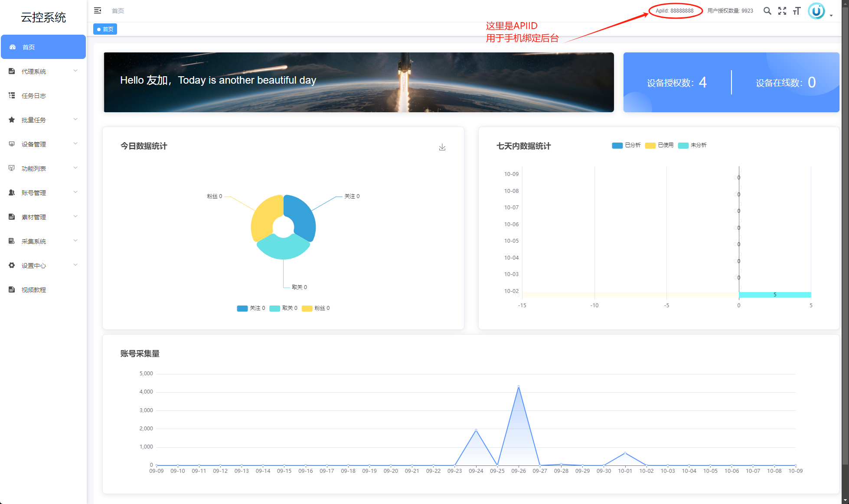The height and width of the screenshot is (504, 849).
Task: Click the 关注 blue legend swatch
Action: pyautogui.click(x=242, y=308)
